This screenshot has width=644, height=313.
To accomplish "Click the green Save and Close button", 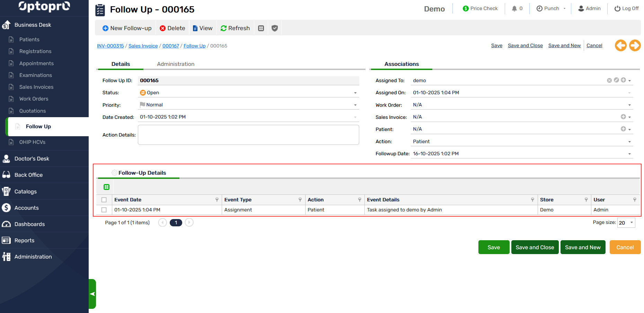I will [x=535, y=247].
